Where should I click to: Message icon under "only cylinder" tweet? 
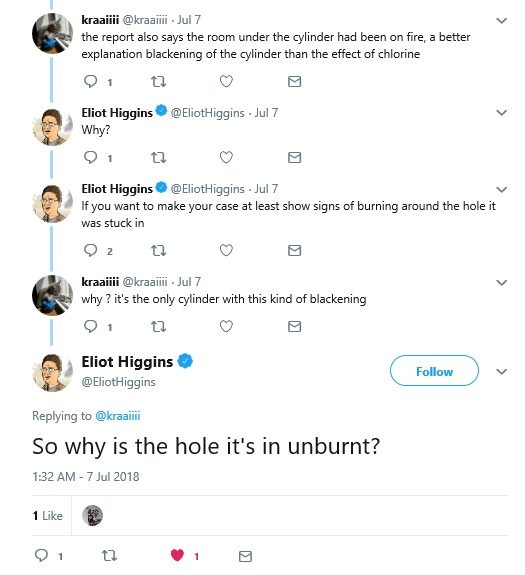coord(294,326)
